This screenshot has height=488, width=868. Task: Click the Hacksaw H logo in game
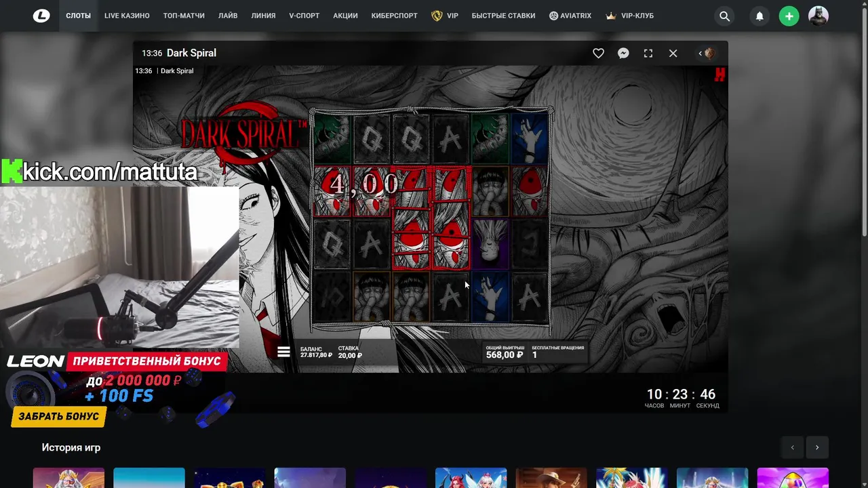719,74
